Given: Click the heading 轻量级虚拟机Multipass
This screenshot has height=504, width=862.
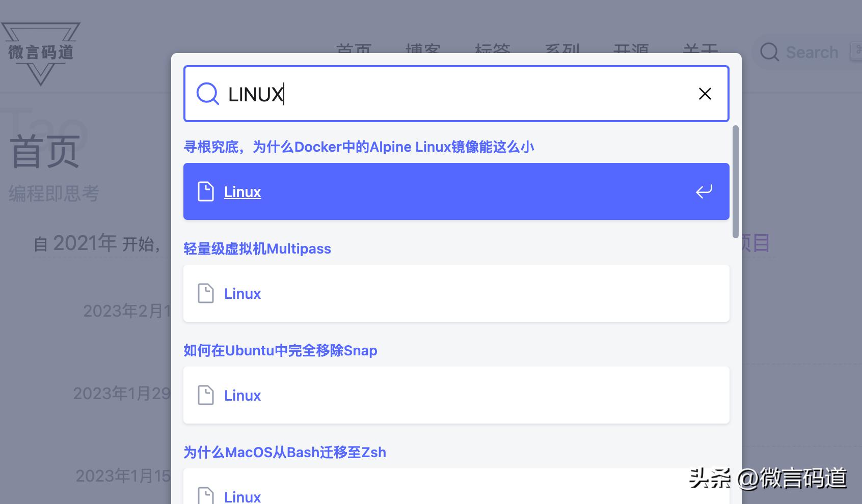Looking at the screenshot, I should pyautogui.click(x=257, y=249).
